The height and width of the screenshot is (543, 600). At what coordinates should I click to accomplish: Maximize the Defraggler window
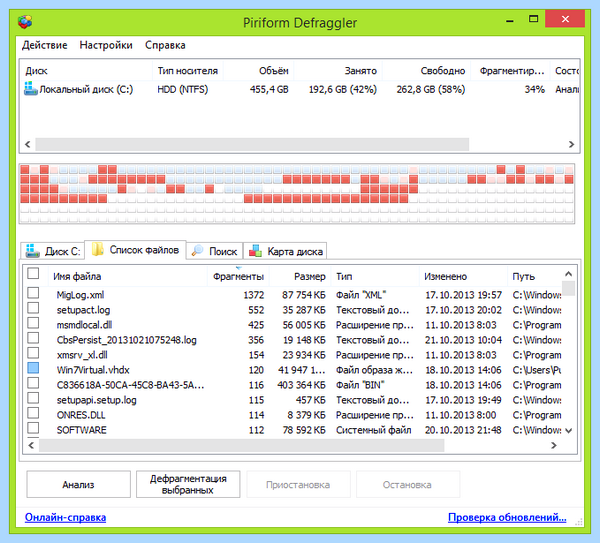pos(533,19)
